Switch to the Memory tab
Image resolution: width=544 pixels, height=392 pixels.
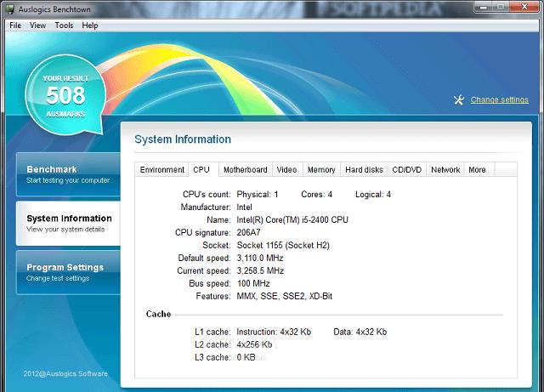point(320,170)
